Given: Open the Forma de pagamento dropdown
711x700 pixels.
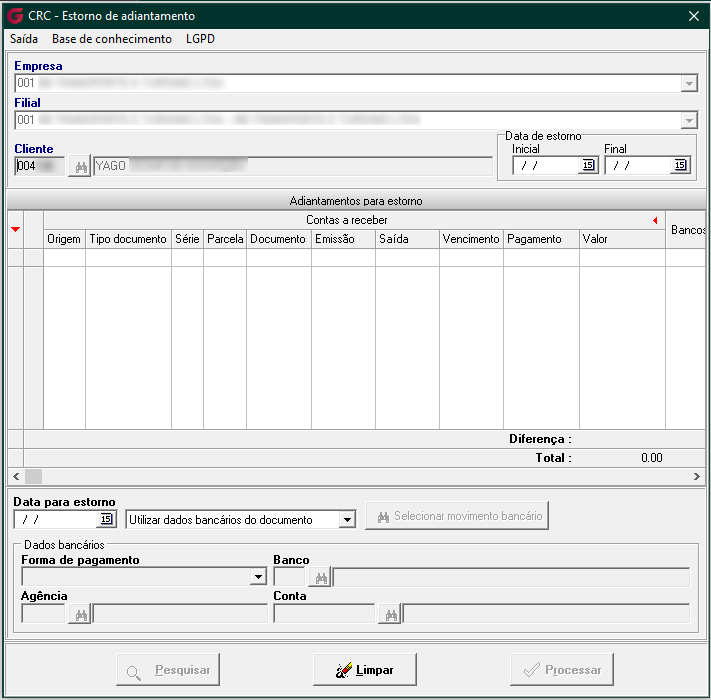Looking at the screenshot, I should point(258,577).
